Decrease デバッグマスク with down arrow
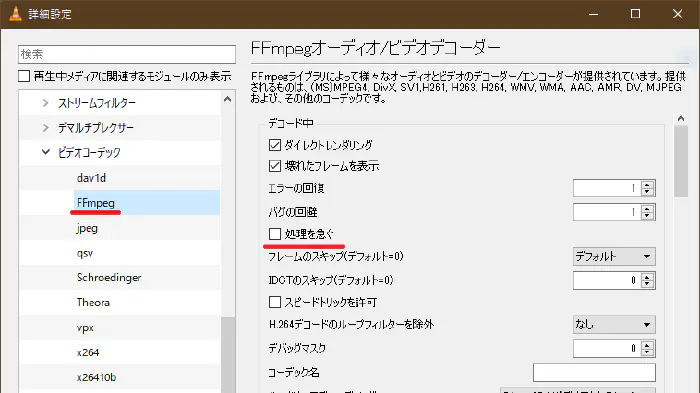Image resolution: width=700 pixels, height=393 pixels. click(647, 352)
